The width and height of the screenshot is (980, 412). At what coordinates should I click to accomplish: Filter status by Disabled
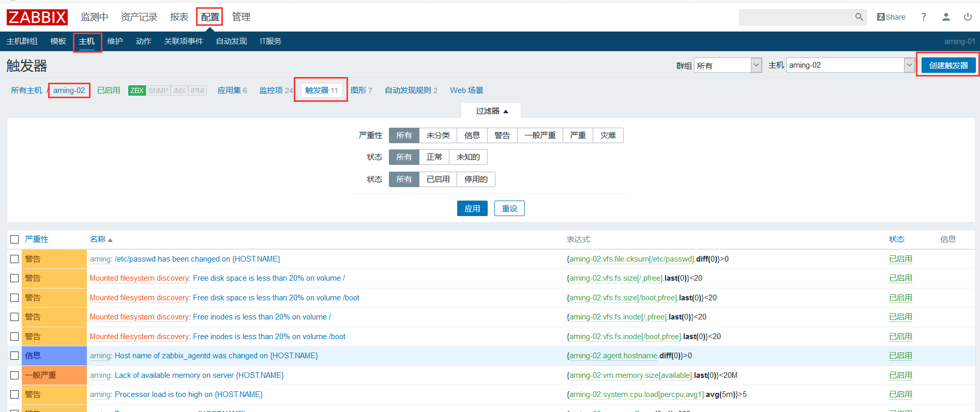click(x=476, y=179)
